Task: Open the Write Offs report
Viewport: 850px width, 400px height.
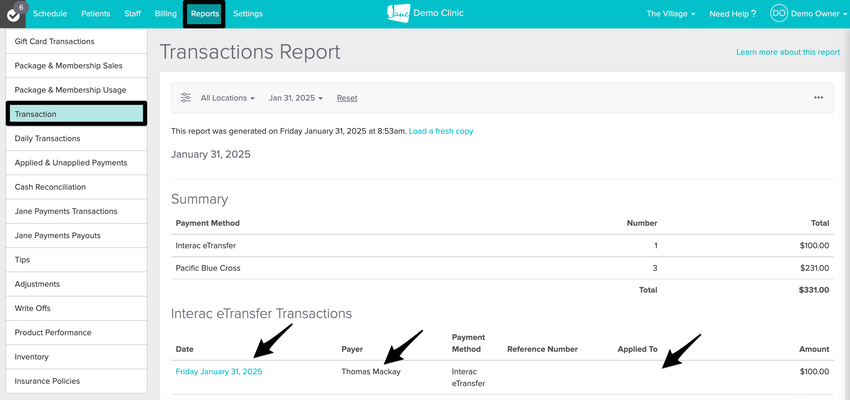Action: [x=76, y=308]
